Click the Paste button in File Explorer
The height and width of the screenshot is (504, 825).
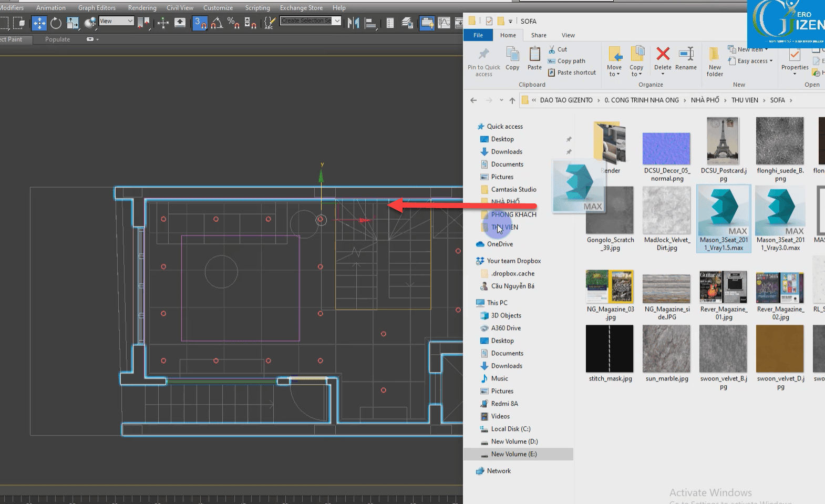tap(534, 58)
